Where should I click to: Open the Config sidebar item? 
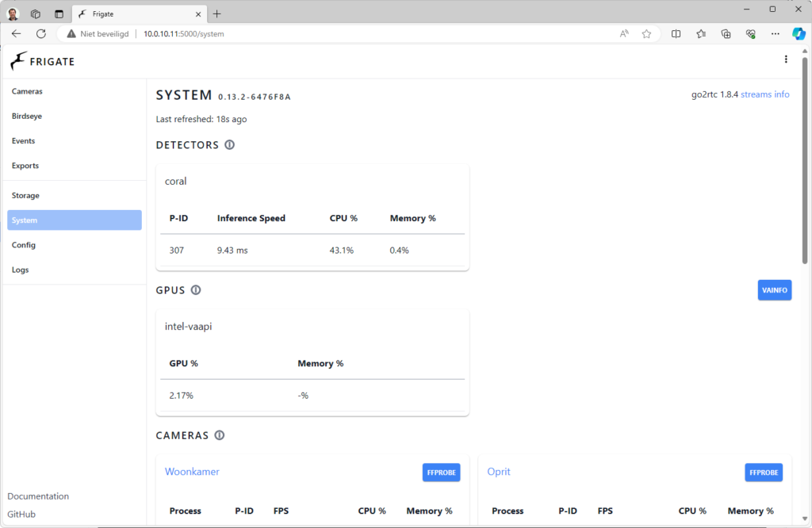pos(24,245)
